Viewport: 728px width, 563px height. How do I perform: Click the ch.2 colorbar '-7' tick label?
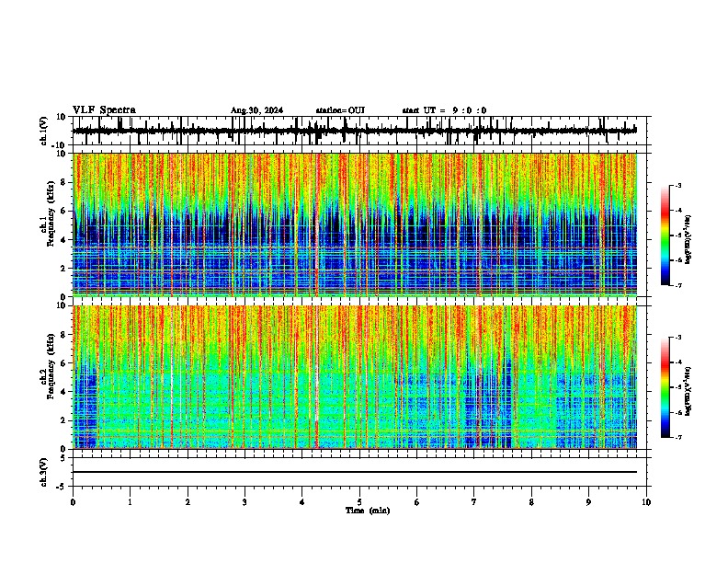pyautogui.click(x=677, y=437)
